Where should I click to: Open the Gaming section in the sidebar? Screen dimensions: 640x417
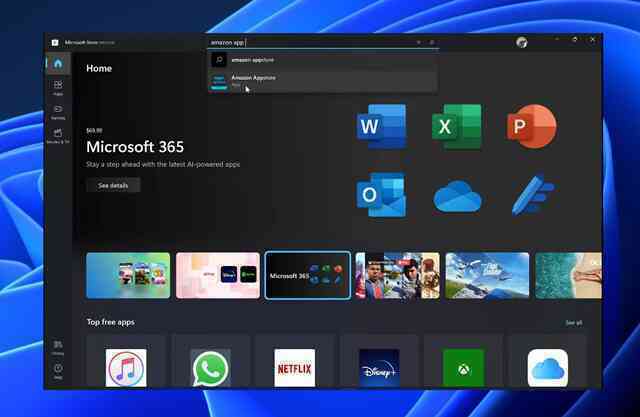(x=58, y=112)
